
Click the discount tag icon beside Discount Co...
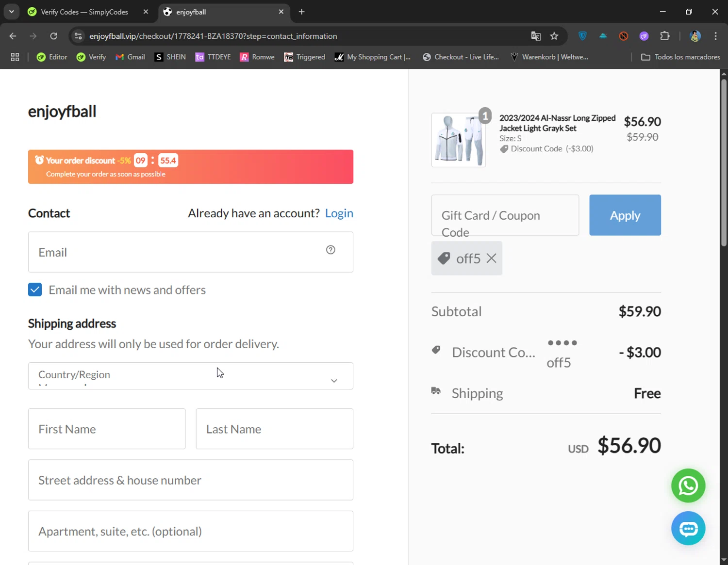click(436, 350)
